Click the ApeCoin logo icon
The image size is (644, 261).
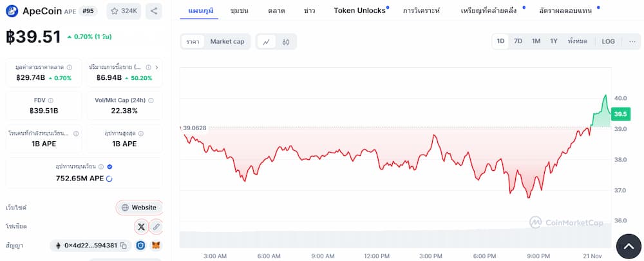(12, 11)
